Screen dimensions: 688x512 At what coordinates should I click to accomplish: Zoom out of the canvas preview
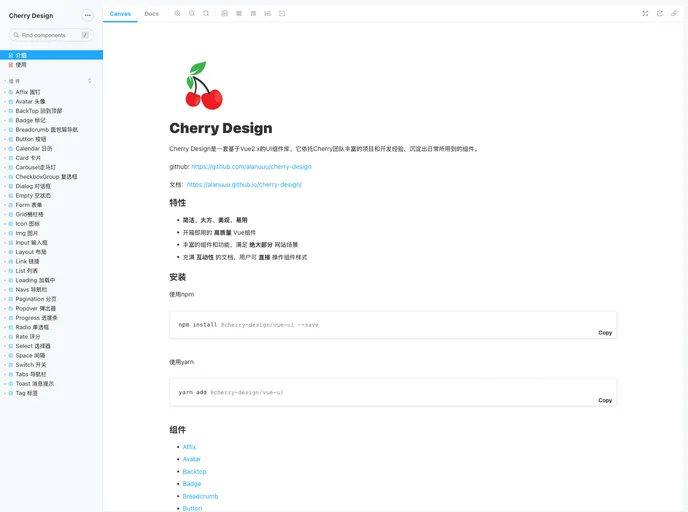[x=192, y=14]
